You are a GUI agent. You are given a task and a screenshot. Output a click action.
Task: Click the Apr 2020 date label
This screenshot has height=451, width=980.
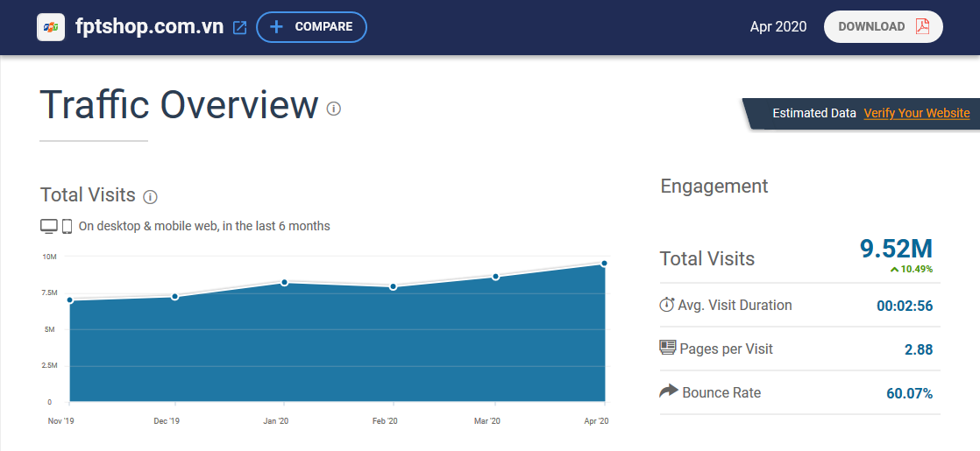778,26
